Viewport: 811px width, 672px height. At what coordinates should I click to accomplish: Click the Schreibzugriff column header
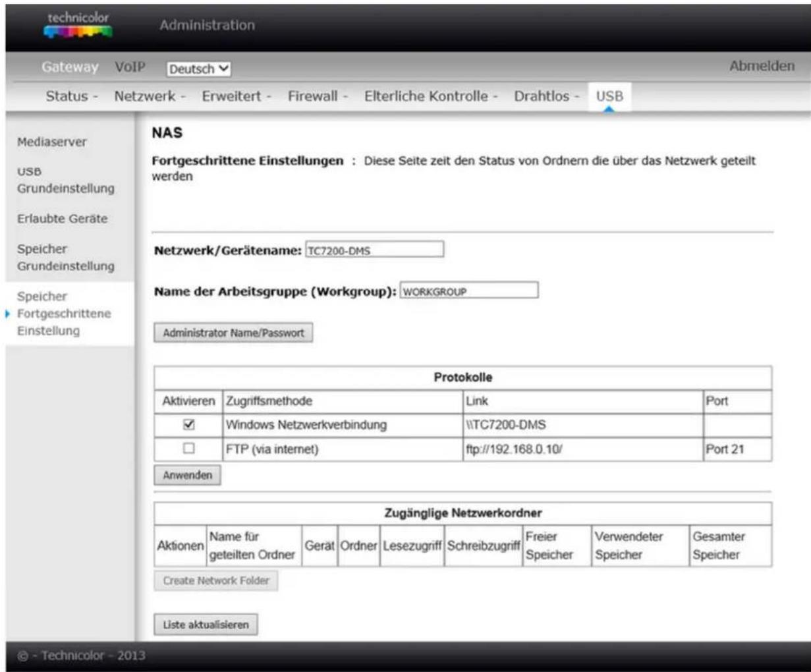(x=484, y=546)
